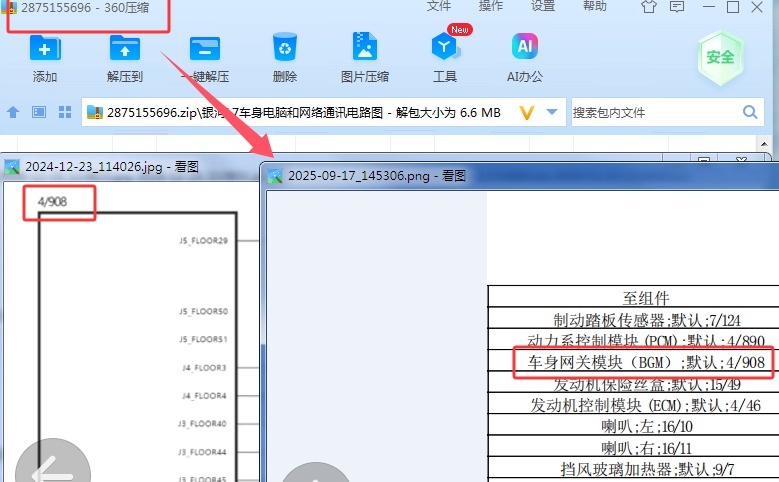Image resolution: width=779 pixels, height=482 pixels.
Task: Click the 2025-09-17_145306.png viewer title bar
Action: tap(520, 176)
